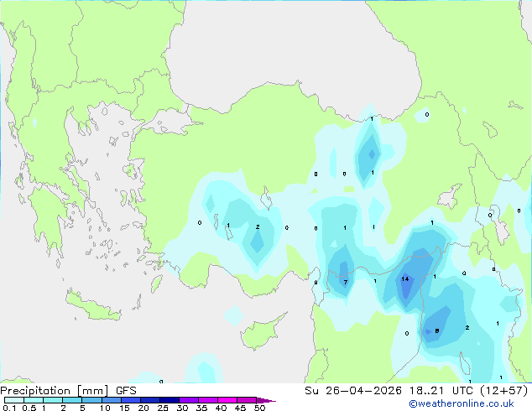Image resolution: width=532 pixels, height=411 pixels.
Task: Click the legend label '0.1'
Action: point(9,408)
